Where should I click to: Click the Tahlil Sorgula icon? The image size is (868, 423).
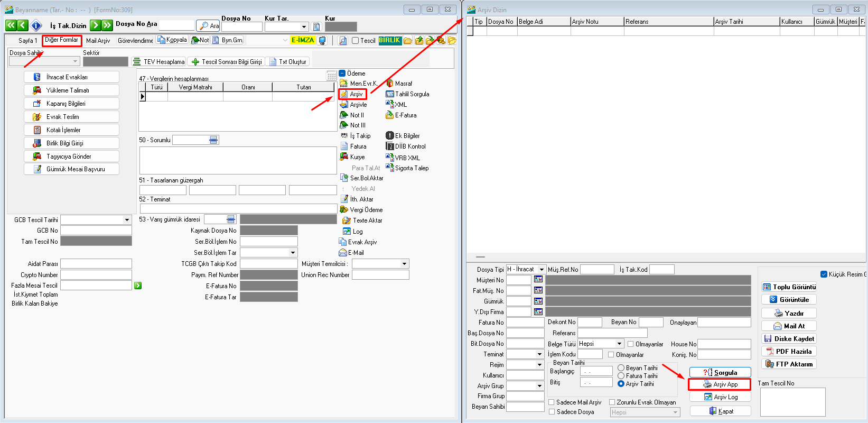coord(390,94)
